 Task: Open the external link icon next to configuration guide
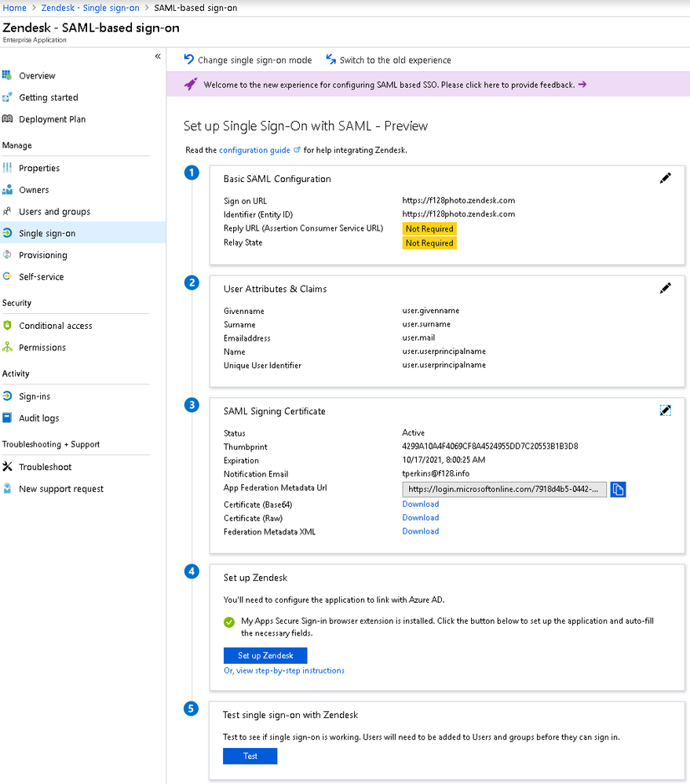297,149
